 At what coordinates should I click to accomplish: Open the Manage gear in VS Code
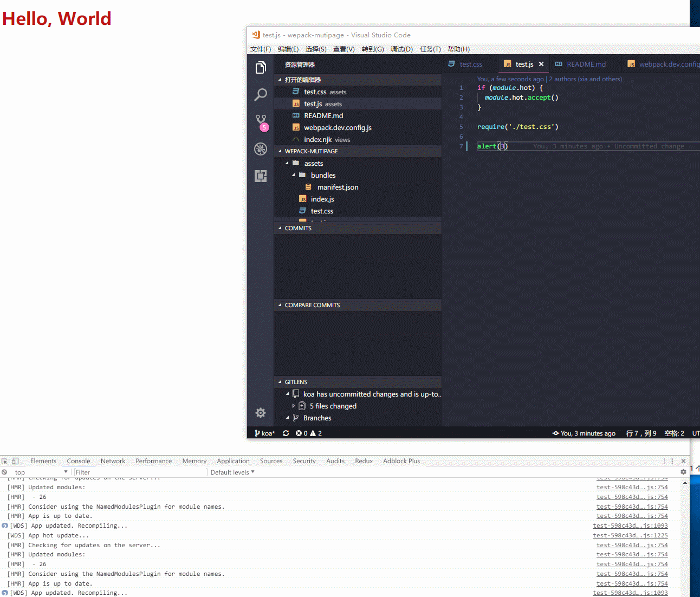pyautogui.click(x=261, y=413)
